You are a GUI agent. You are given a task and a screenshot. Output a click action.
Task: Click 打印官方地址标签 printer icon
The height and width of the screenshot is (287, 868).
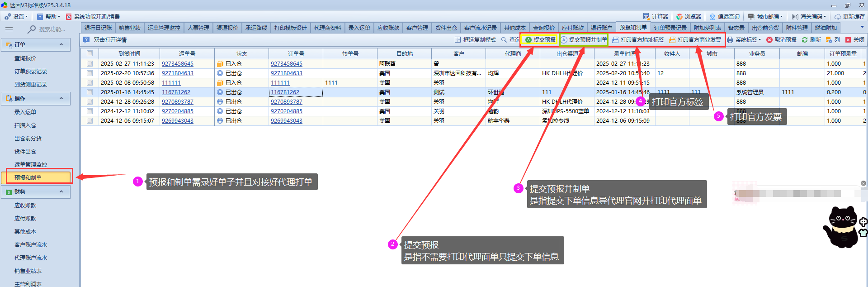click(615, 40)
